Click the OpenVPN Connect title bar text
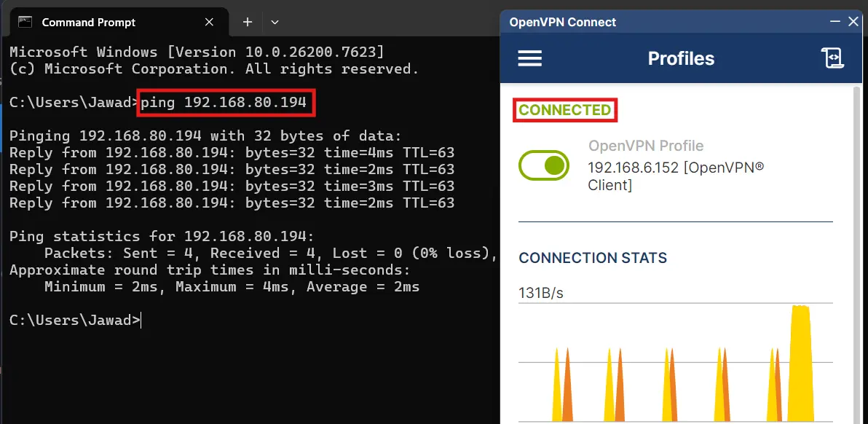Viewport: 868px width, 424px height. (562, 22)
